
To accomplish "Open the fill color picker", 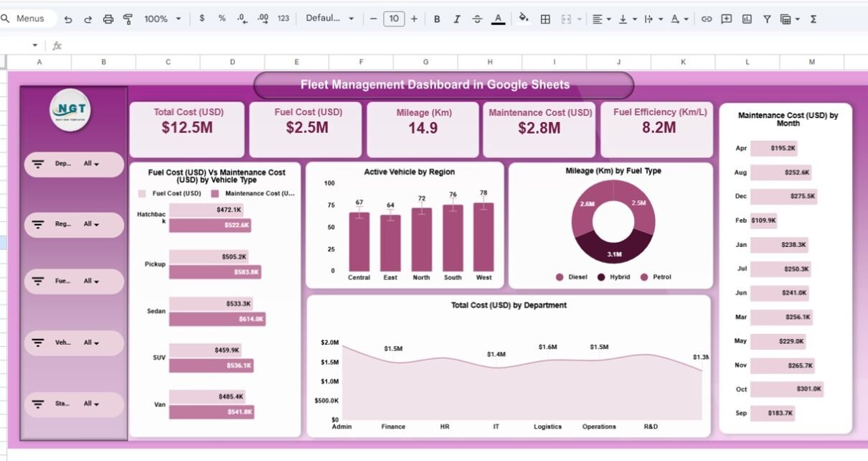I will (x=524, y=19).
